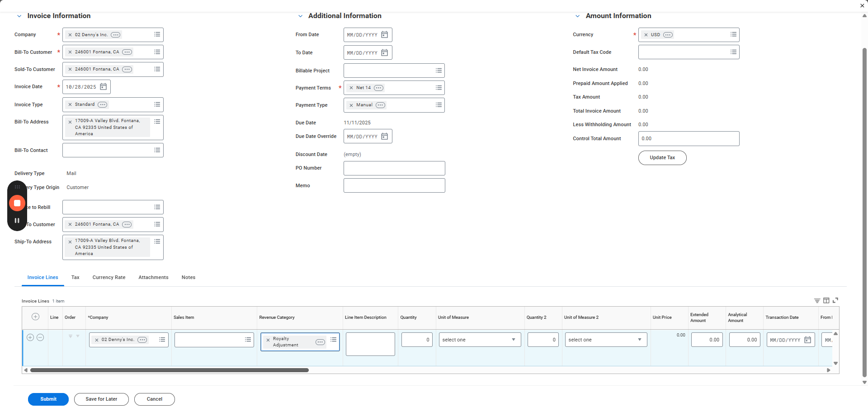Open the Unit of Measure 2 dropdown
Viewport: 868px width, 412px height.
605,340
